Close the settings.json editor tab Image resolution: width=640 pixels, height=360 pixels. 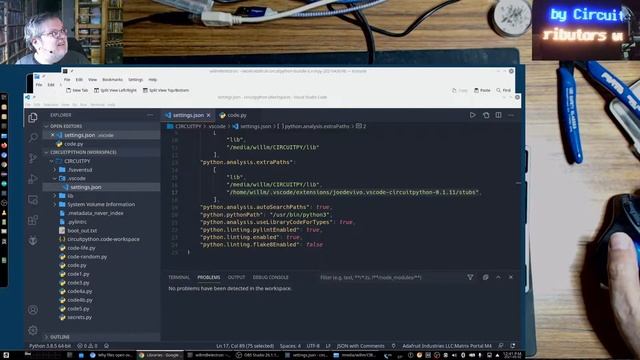[209, 115]
